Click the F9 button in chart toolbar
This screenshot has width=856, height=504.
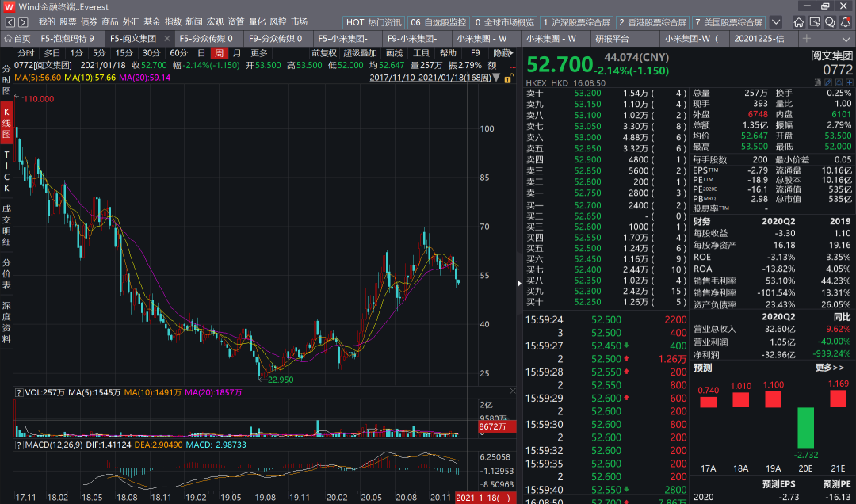tap(475, 53)
